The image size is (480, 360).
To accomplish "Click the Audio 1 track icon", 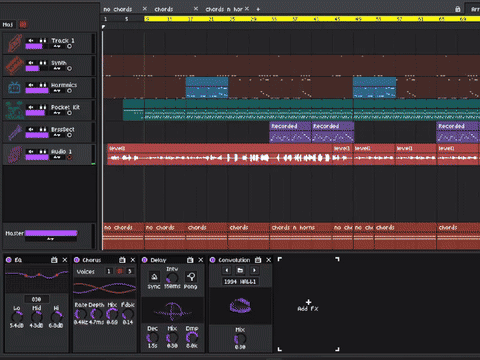I will (x=15, y=155).
